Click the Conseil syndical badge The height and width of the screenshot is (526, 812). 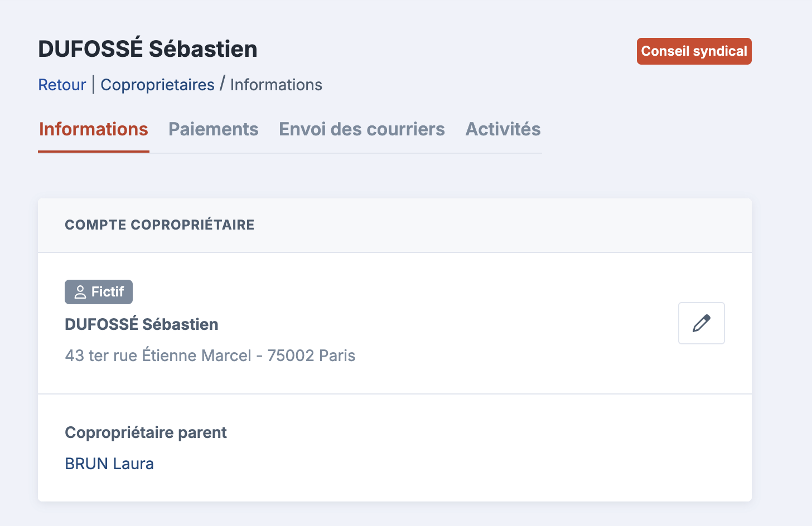coord(694,51)
